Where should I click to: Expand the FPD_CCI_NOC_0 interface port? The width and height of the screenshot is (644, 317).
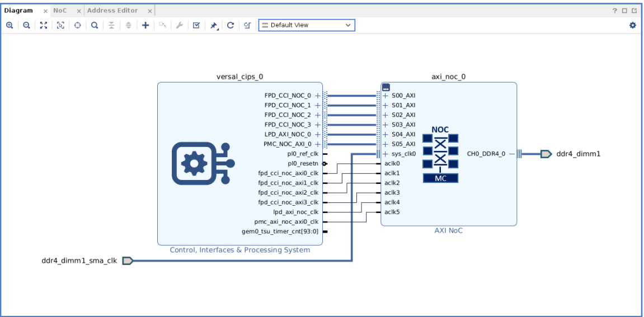(318, 96)
